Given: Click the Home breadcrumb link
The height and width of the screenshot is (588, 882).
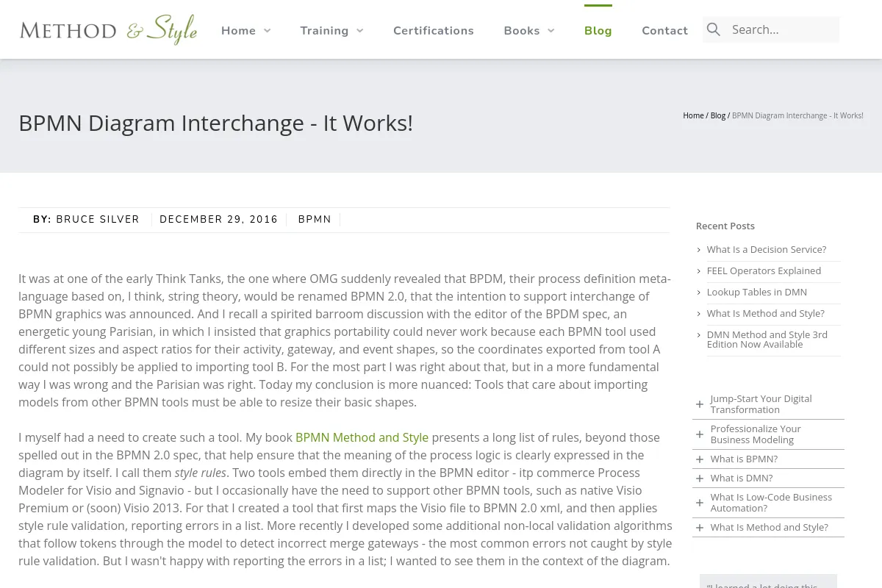Looking at the screenshot, I should point(693,115).
